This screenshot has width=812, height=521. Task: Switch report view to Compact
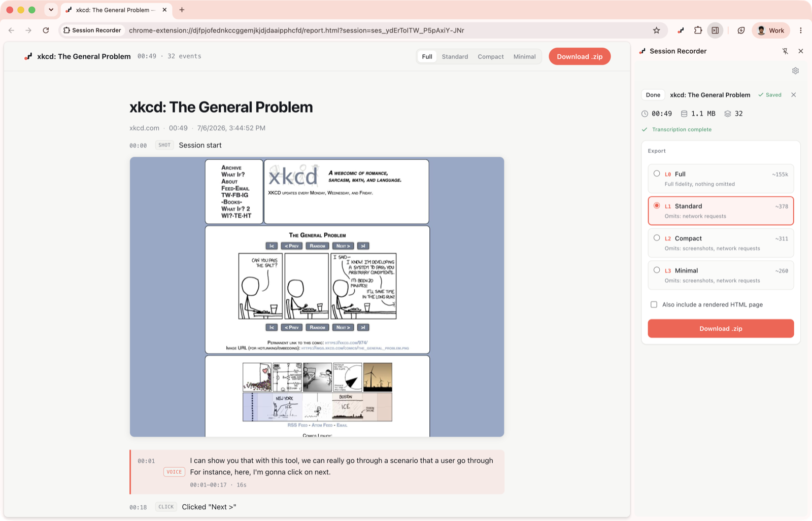point(491,56)
